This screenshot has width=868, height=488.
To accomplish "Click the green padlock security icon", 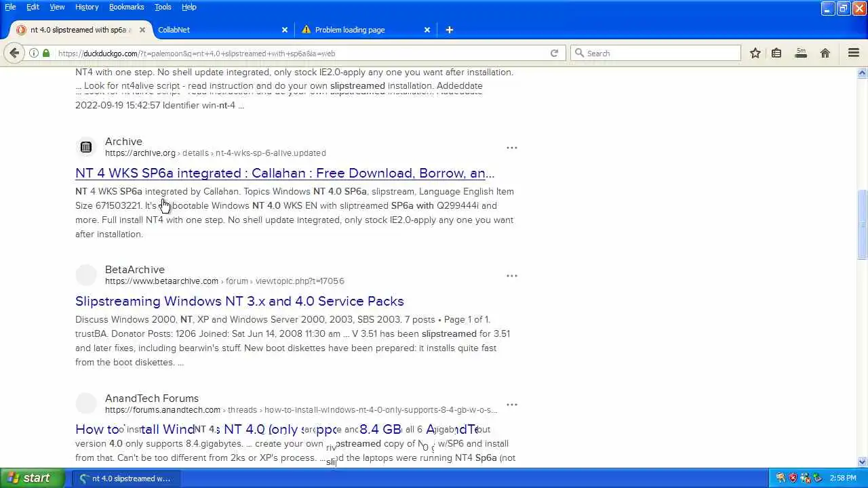I will coord(46,53).
